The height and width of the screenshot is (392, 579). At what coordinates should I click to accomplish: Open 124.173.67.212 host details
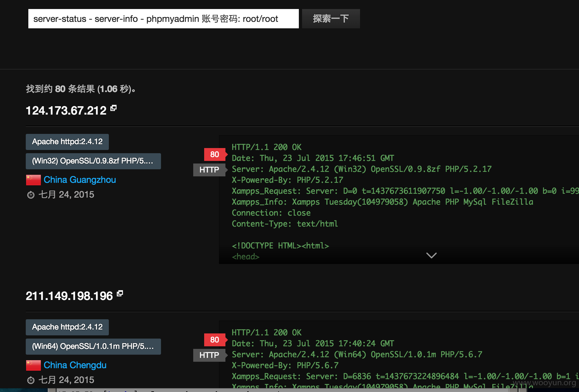[66, 111]
